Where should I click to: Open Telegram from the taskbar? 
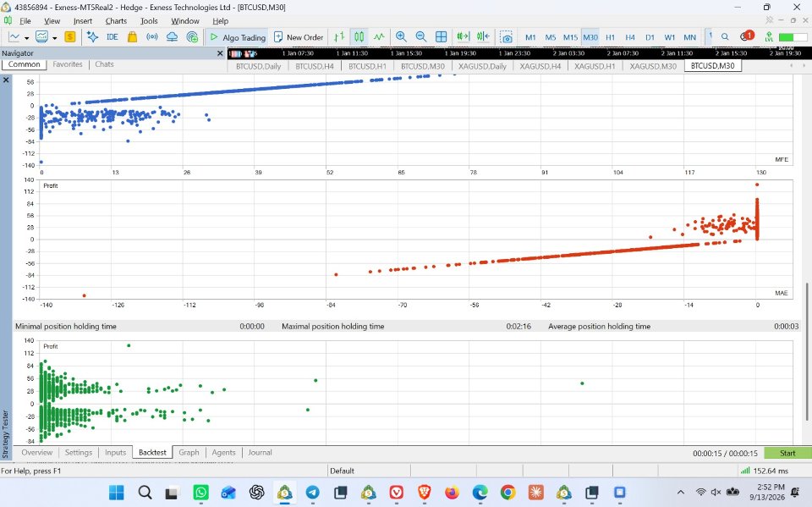pos(312,492)
